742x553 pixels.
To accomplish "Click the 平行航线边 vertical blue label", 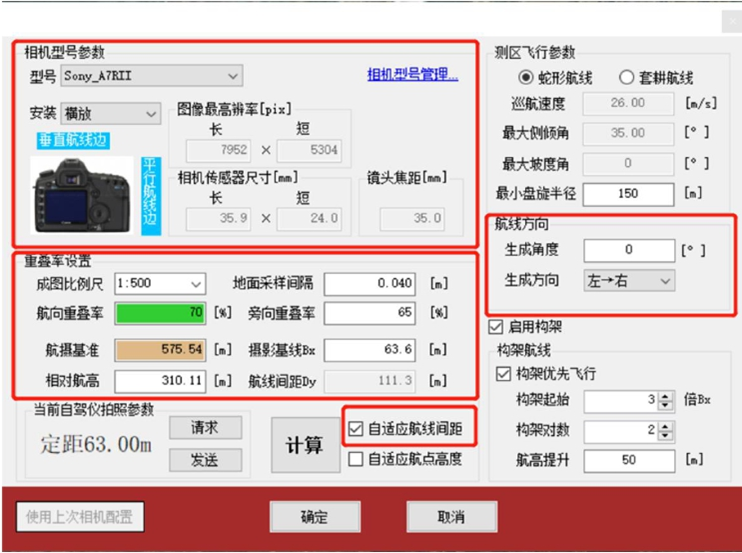I will (151, 196).
